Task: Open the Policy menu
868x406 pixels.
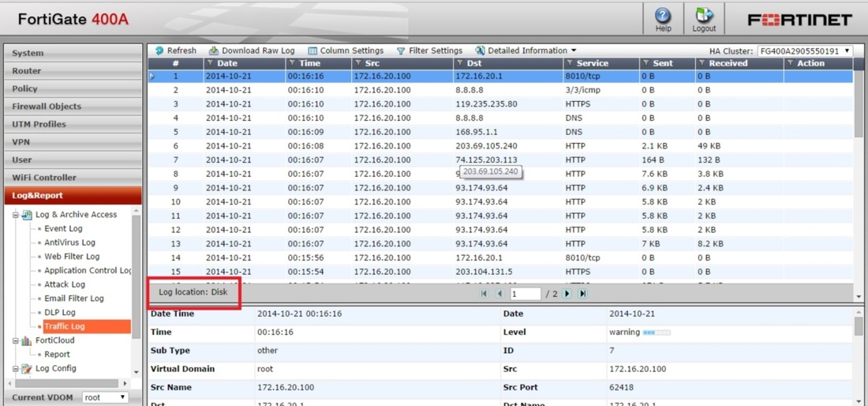Action: 73,88
